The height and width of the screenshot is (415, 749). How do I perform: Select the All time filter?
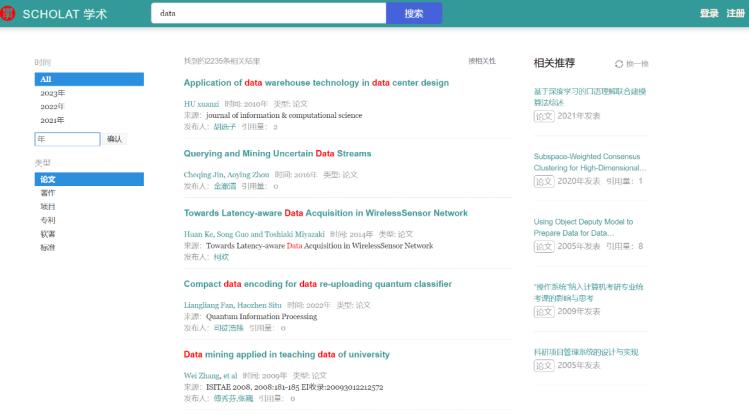(89, 79)
